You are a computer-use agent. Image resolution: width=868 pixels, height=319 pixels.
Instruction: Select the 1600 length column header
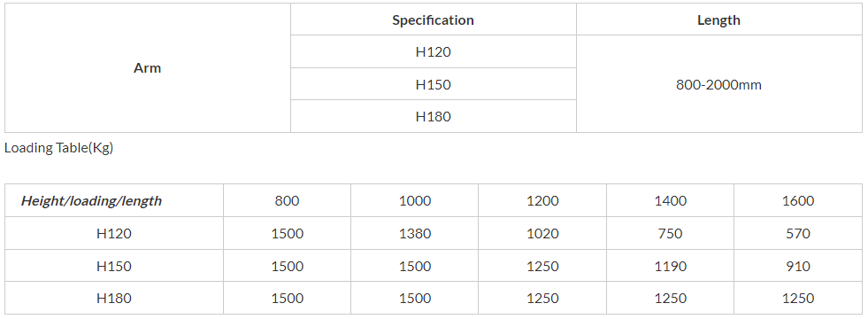[x=798, y=201]
